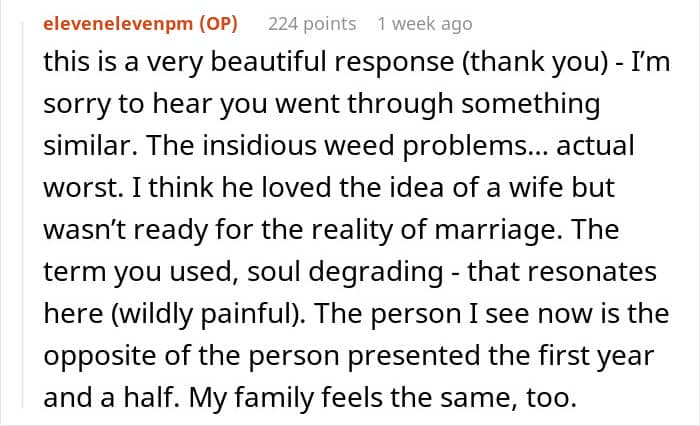Open the eleveneleven­pm user profile link
The image size is (700, 426).
117,24
